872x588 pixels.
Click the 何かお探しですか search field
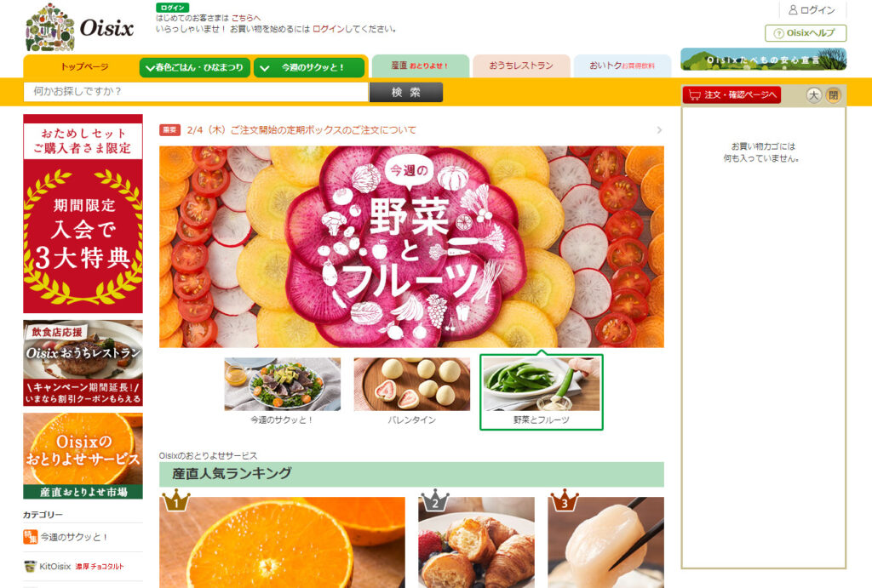coord(196,92)
